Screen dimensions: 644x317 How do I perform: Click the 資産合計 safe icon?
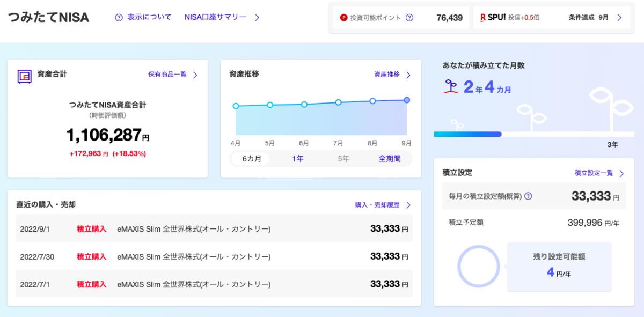25,76
